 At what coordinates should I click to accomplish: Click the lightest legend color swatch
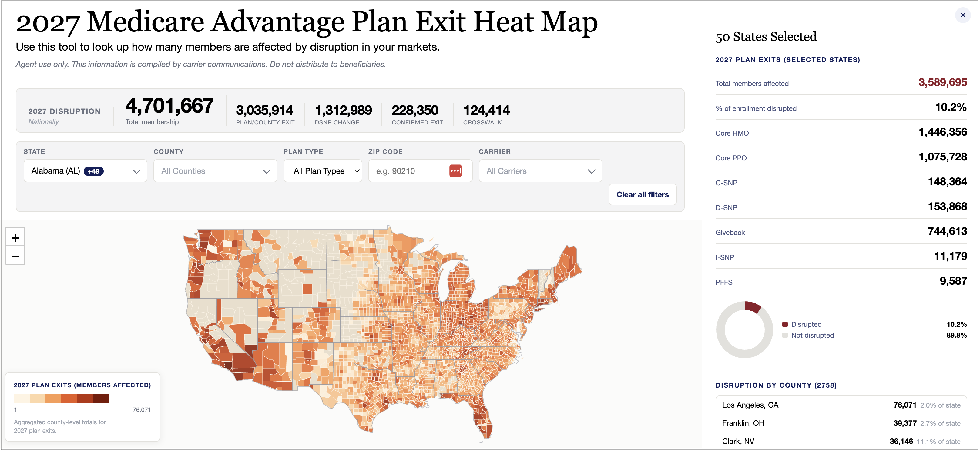(22, 398)
